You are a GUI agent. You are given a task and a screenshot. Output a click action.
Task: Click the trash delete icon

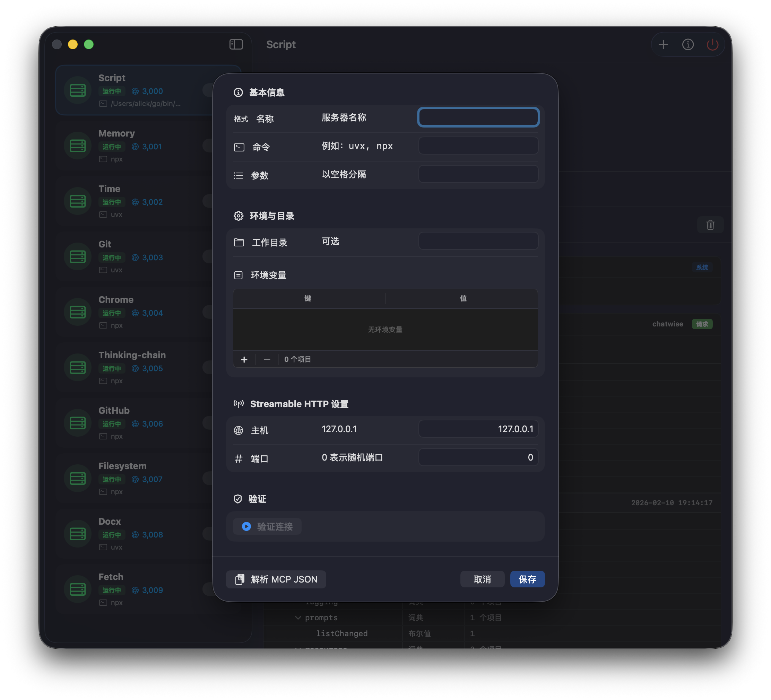point(710,225)
